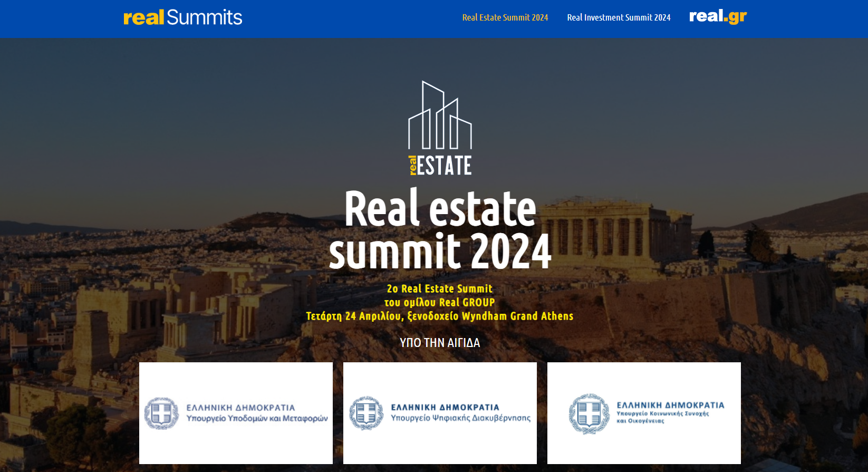Viewport: 868px width, 472px height.
Task: Open the real.gr logo link
Action: click(x=718, y=17)
